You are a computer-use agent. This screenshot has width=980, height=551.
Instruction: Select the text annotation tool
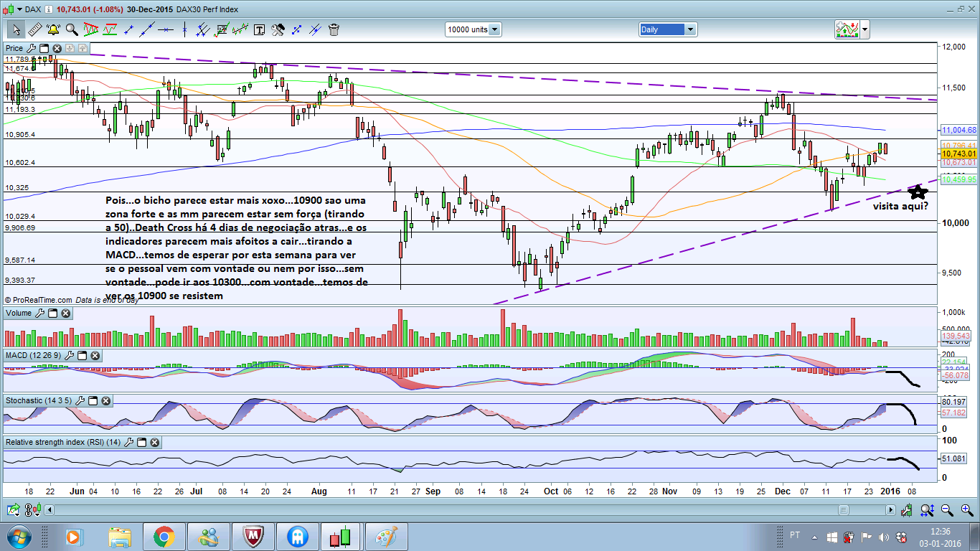pos(259,29)
